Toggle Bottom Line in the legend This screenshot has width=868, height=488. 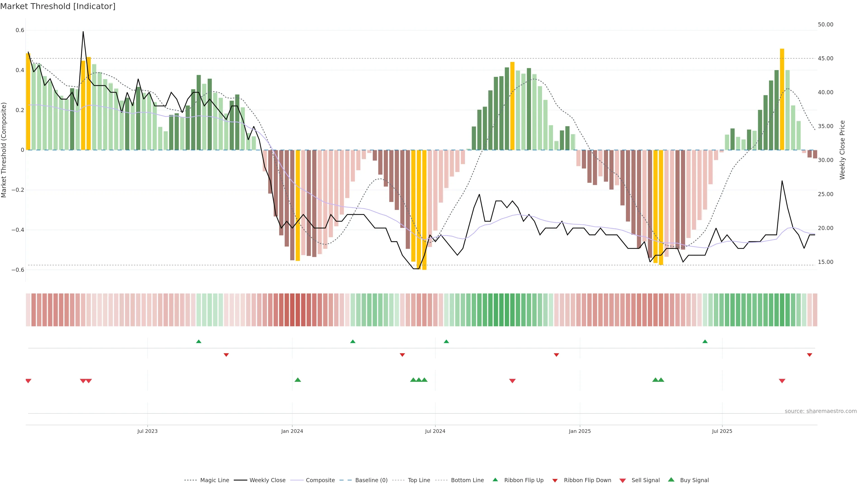tap(467, 480)
